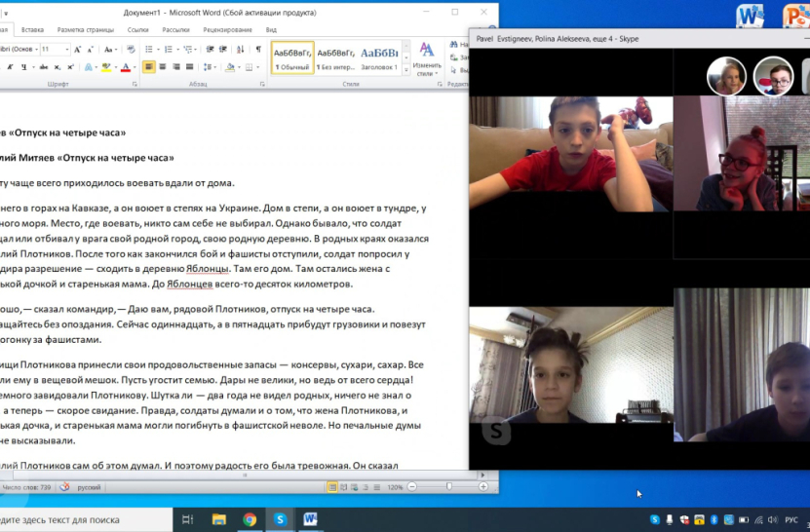Click the zoom in plus button
The image size is (810, 532).
tap(483, 486)
